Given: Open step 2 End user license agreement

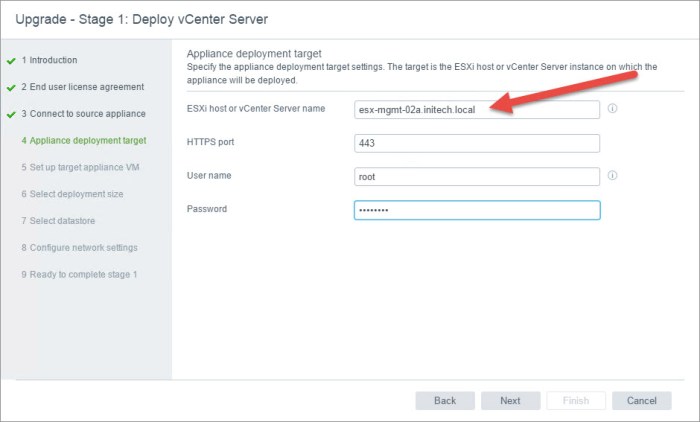Looking at the screenshot, I should pyautogui.click(x=83, y=87).
